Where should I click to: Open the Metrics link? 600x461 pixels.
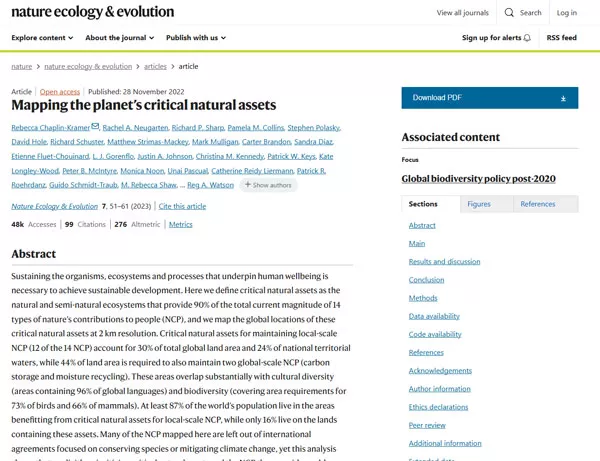[x=180, y=225]
